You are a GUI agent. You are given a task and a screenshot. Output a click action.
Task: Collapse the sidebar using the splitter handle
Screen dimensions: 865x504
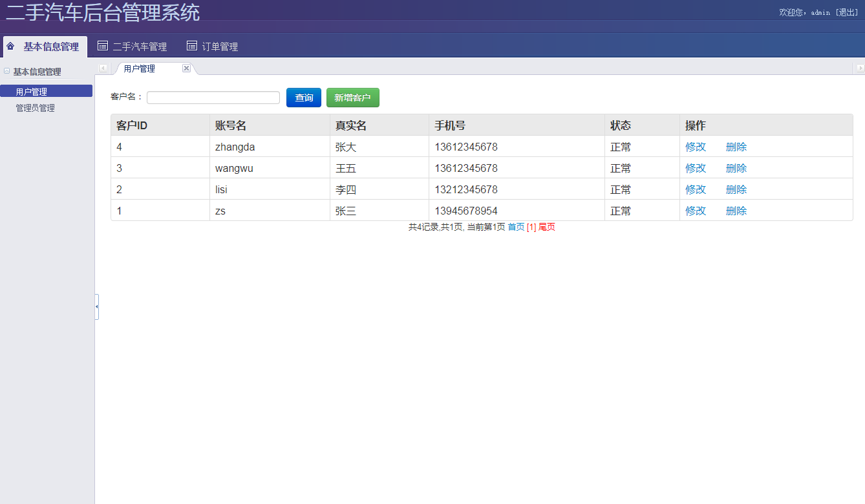(97, 307)
